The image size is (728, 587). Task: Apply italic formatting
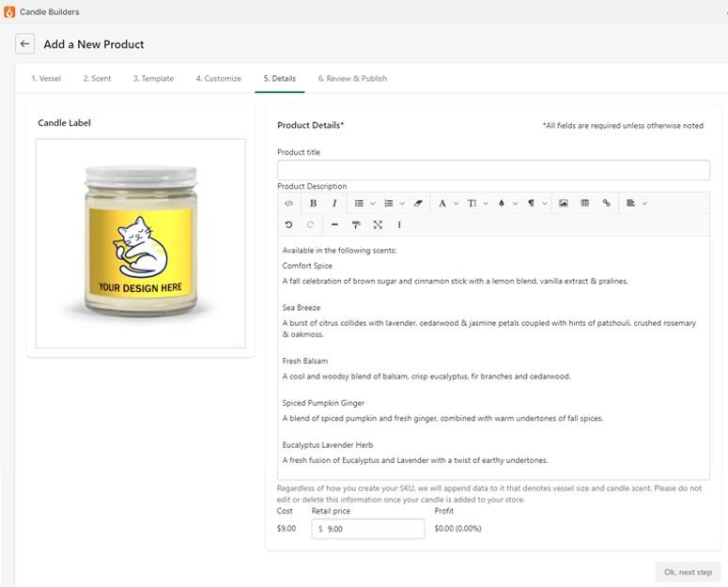(333, 203)
